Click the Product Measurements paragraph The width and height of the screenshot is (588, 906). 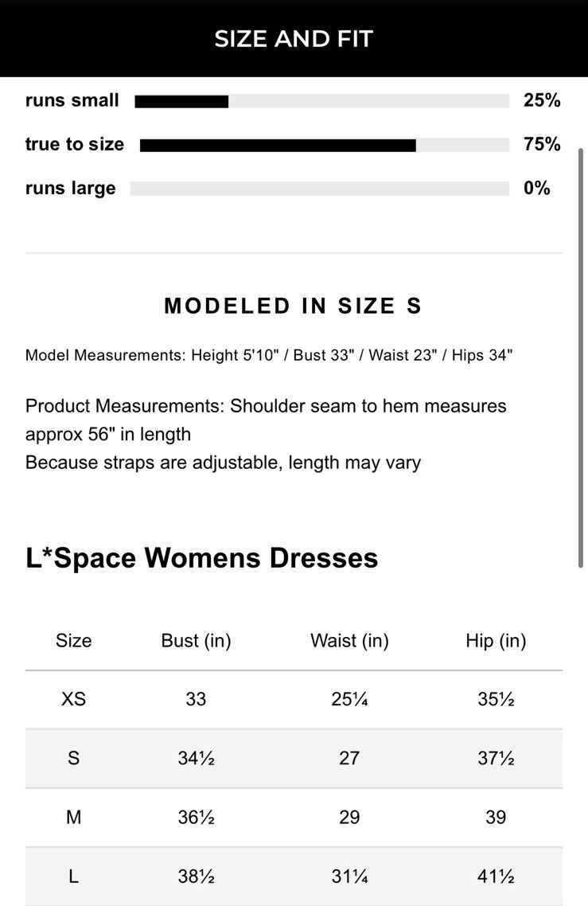[266, 434]
